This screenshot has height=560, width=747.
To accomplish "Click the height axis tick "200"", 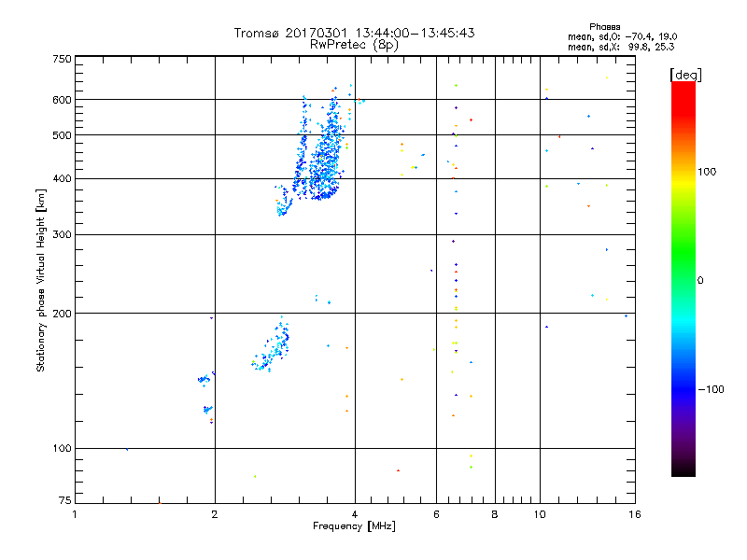I will point(62,314).
